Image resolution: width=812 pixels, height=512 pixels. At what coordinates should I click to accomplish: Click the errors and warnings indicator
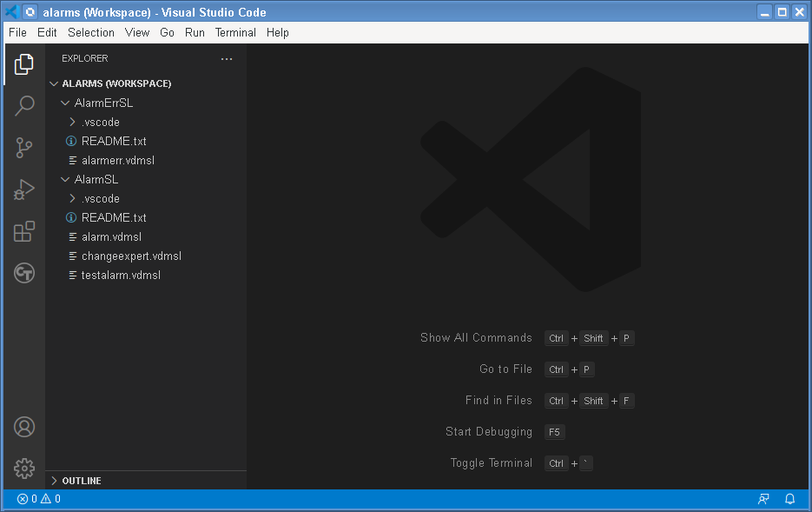36,498
